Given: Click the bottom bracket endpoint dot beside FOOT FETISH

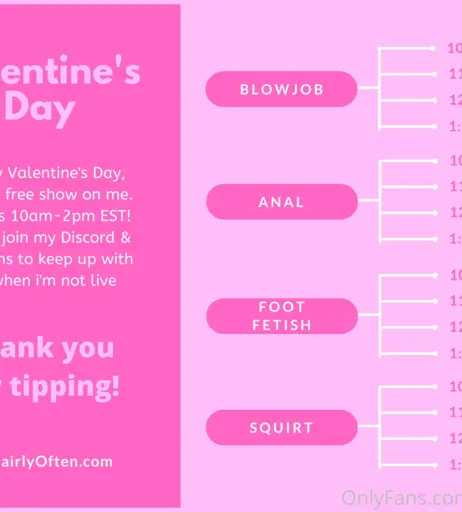Looking at the screenshot, I should [x=435, y=354].
